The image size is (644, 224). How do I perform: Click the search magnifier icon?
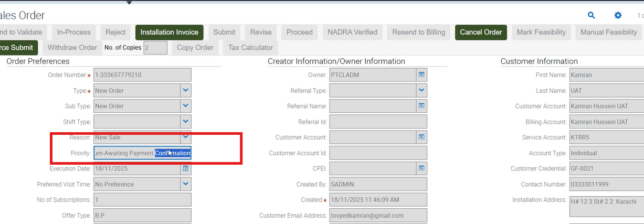coord(592,16)
